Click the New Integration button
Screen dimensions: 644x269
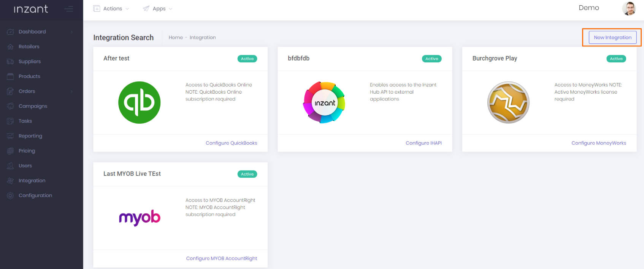[612, 37]
